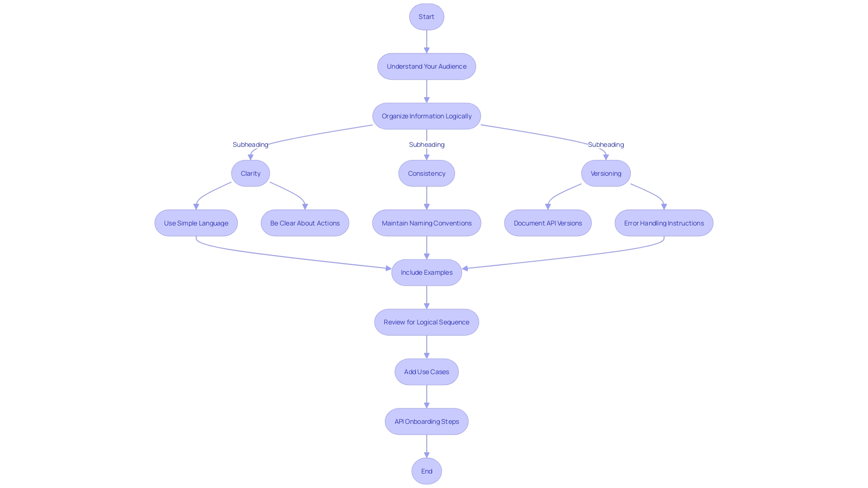Click the Use Simple Language node
This screenshot has height=488, width=868.
196,223
